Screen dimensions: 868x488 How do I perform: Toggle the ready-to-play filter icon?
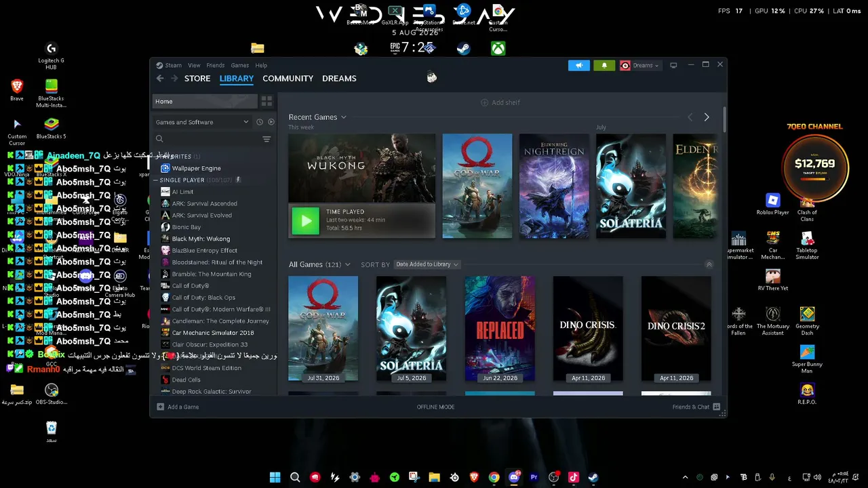(271, 122)
